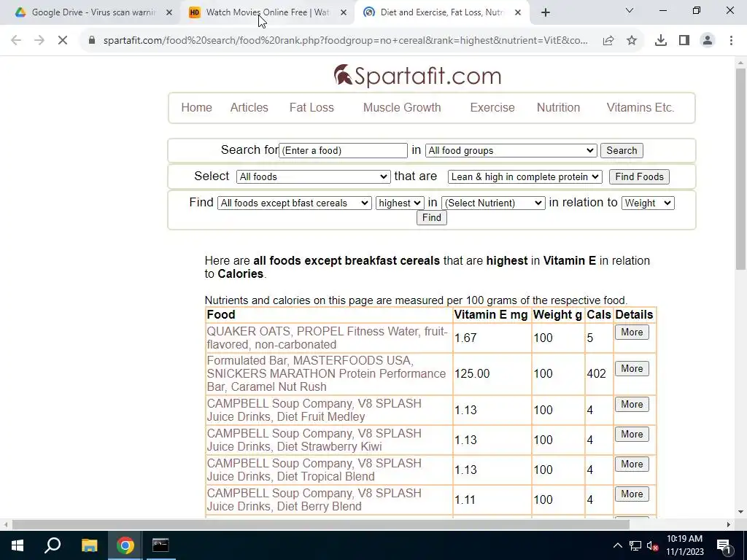Click More for V8 SPLASH Diet Tropical Blend

click(632, 464)
